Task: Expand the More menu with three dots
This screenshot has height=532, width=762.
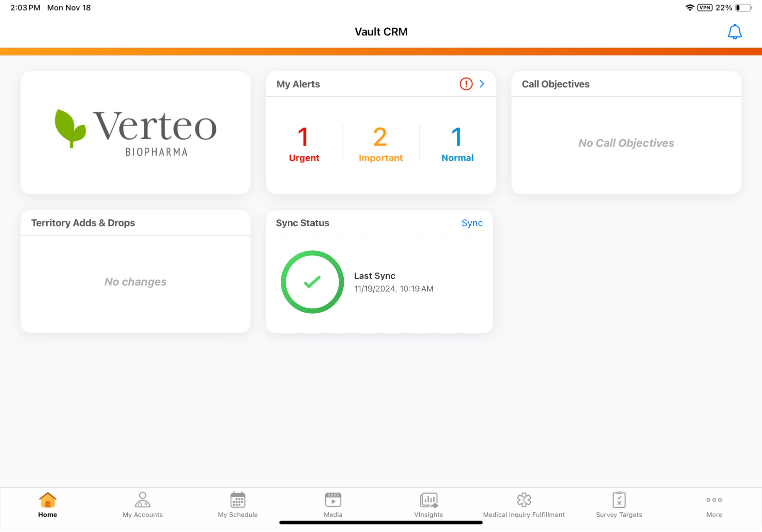Action: click(714, 500)
